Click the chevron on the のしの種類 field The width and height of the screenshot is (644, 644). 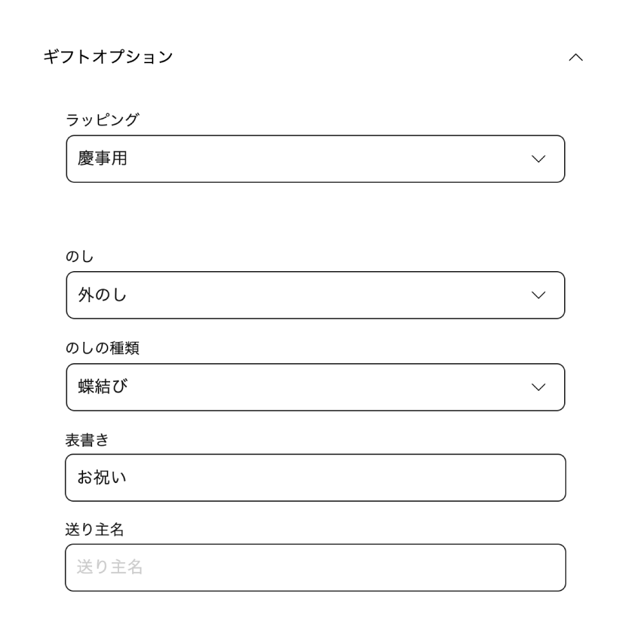(x=538, y=387)
